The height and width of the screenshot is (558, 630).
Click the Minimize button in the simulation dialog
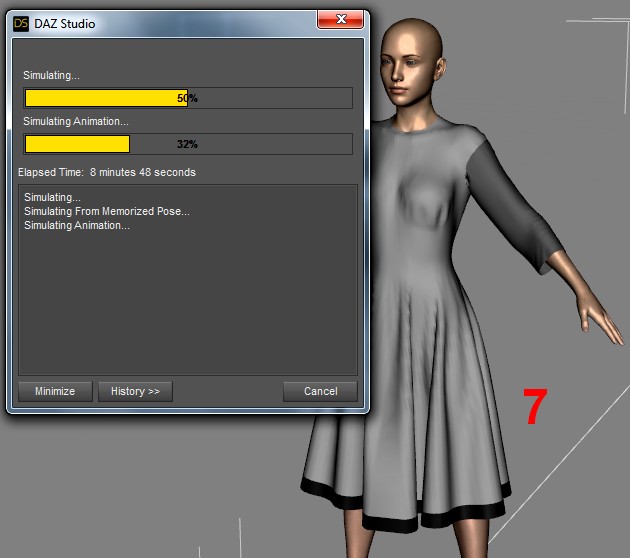(x=55, y=391)
